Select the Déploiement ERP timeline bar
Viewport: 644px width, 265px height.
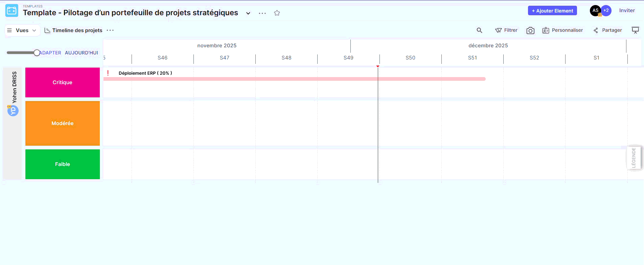(294, 79)
